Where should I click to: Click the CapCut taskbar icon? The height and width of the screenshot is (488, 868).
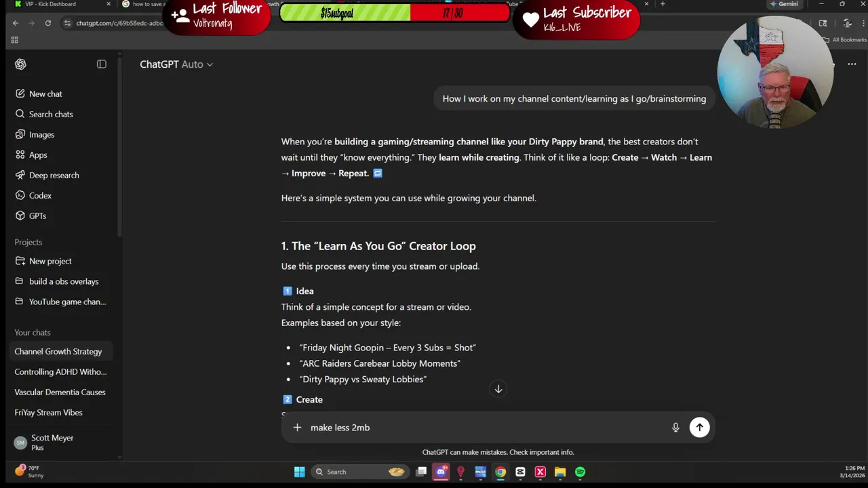tap(520, 472)
